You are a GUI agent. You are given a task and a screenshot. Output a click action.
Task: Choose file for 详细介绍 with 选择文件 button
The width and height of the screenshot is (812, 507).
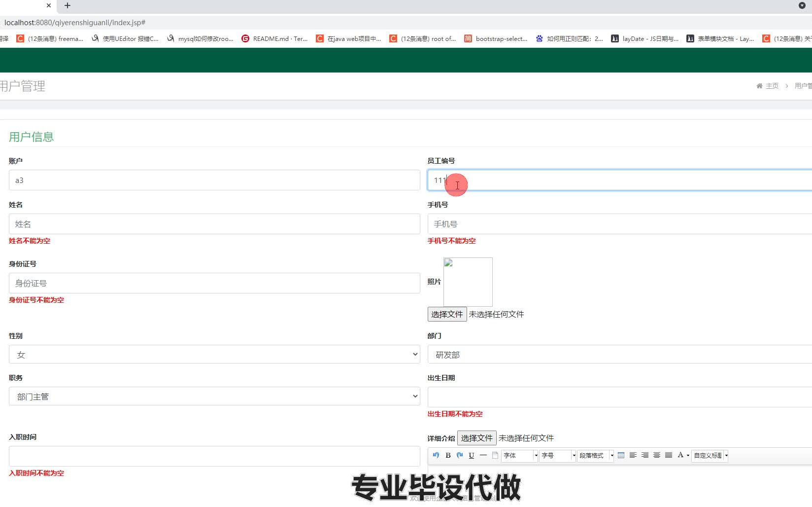click(x=477, y=438)
